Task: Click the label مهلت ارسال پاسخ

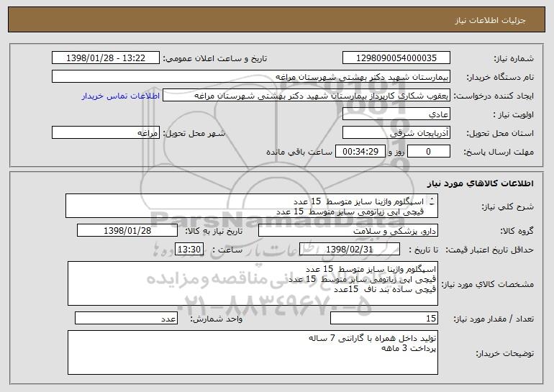Action: pos(499,152)
